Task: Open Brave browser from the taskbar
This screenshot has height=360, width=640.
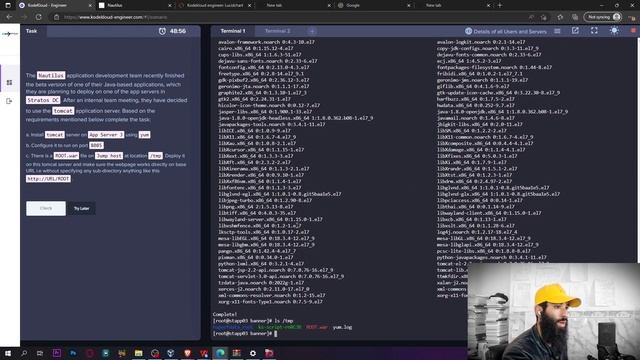Action: coord(187,353)
